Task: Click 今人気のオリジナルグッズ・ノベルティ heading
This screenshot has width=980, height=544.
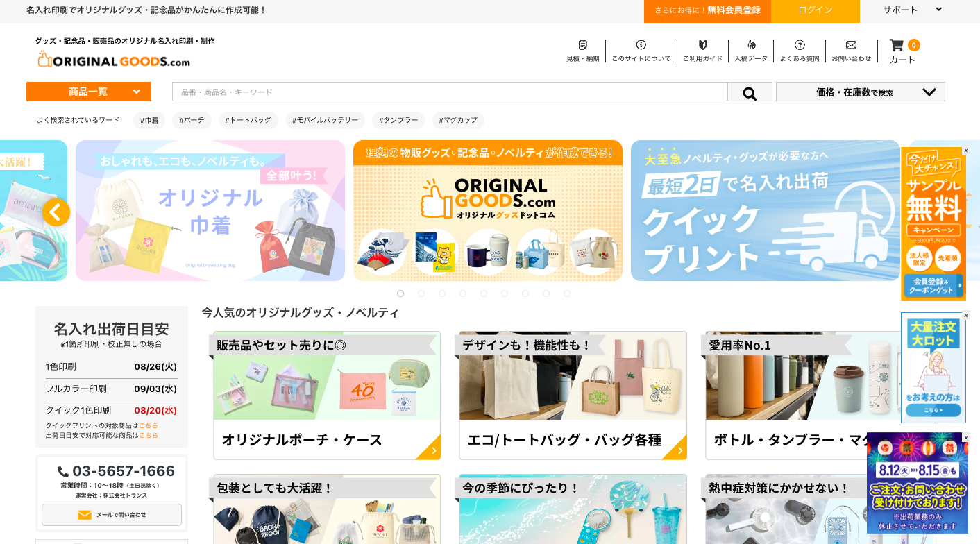Action: click(x=301, y=313)
